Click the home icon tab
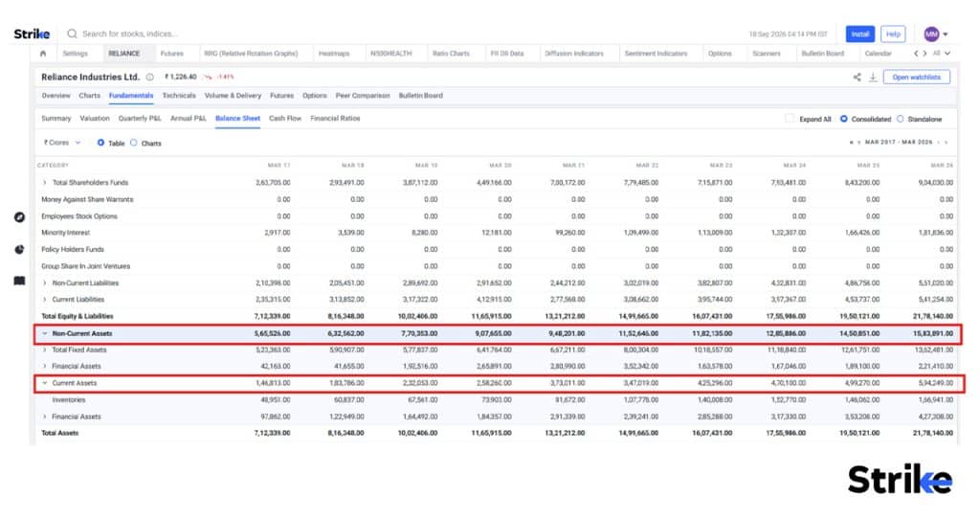Image resolution: width=980 pixels, height=519 pixels. (x=43, y=54)
